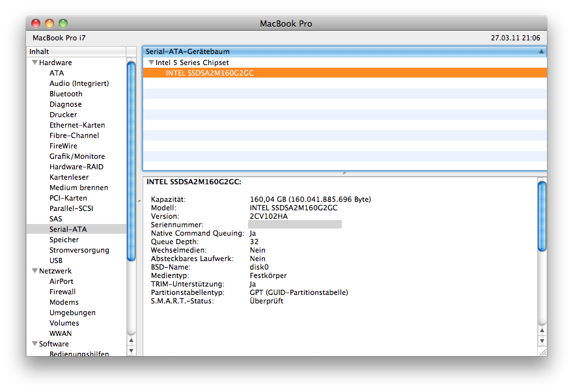Click the INTEL SSDSA2M160G2GC details heading
The height and width of the screenshot is (392, 573).
coord(193,182)
